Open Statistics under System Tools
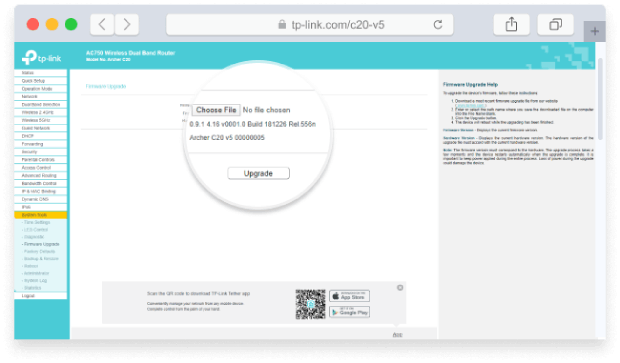This screenshot has width=620, height=363. [32, 287]
